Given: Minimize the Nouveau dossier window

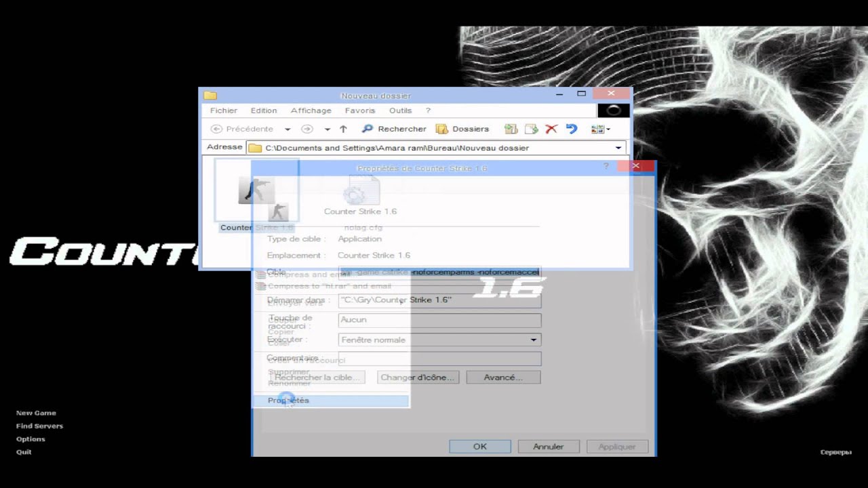Looking at the screenshot, I should pos(559,94).
